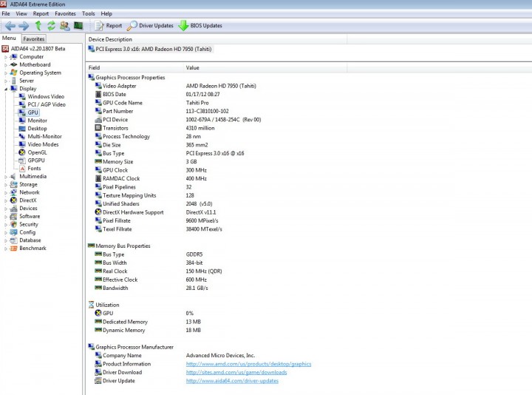532x395 pixels.
Task: Click the Network icon in the tree
Action: click(x=13, y=192)
